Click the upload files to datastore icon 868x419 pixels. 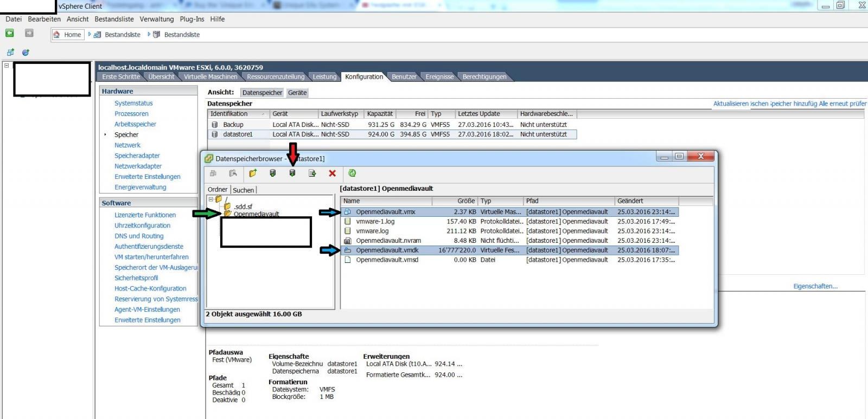[x=273, y=173]
